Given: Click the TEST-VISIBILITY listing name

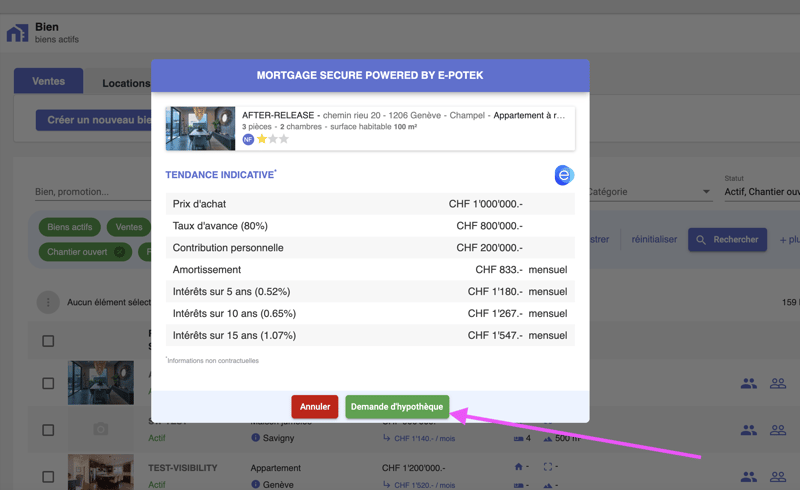Looking at the screenshot, I should tap(183, 468).
